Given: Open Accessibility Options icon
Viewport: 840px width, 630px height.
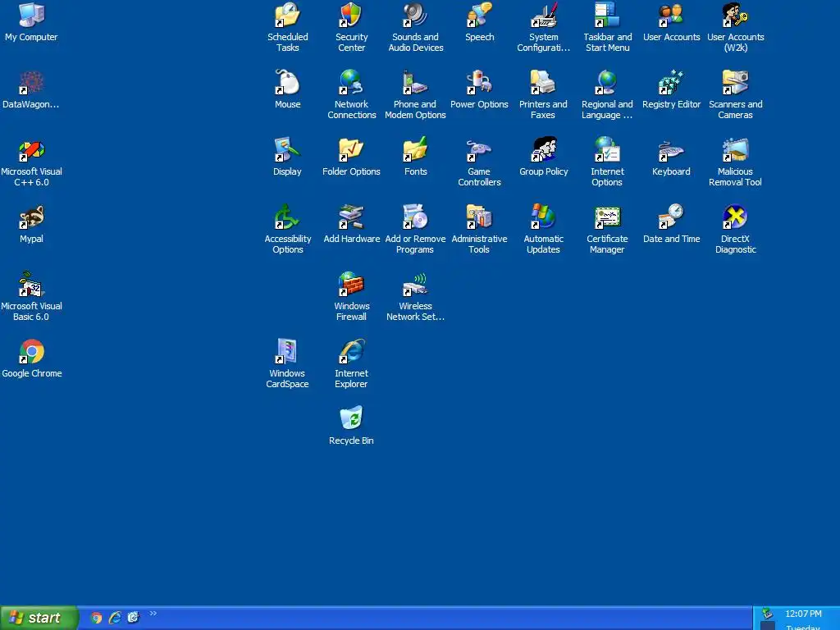Looking at the screenshot, I should click(288, 230).
